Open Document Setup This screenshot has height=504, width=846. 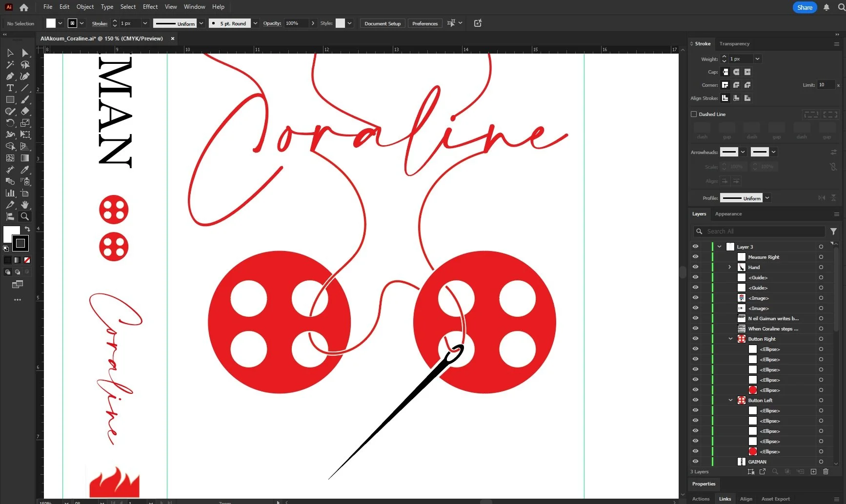[382, 23]
